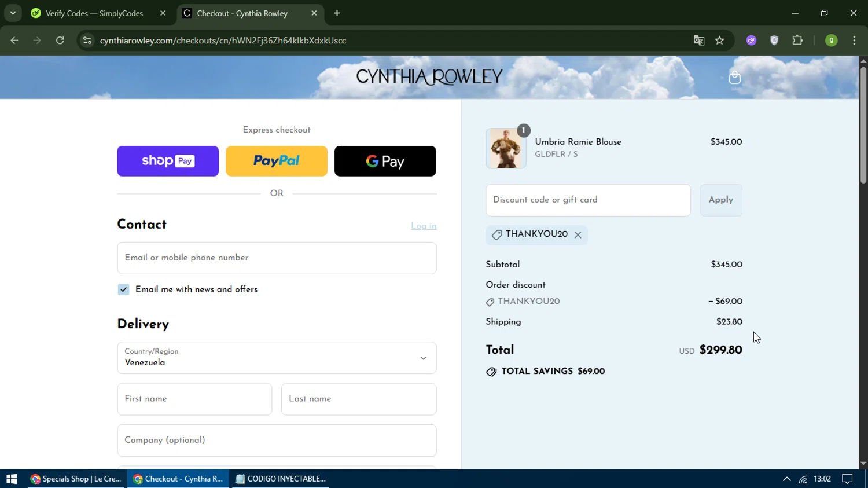Click the Company (optional) field
This screenshot has height=488, width=868.
point(277,441)
